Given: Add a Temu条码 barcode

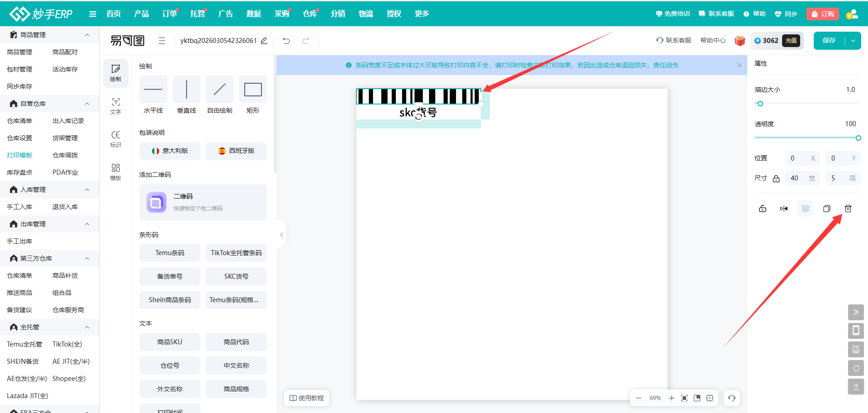Looking at the screenshot, I should 170,253.
